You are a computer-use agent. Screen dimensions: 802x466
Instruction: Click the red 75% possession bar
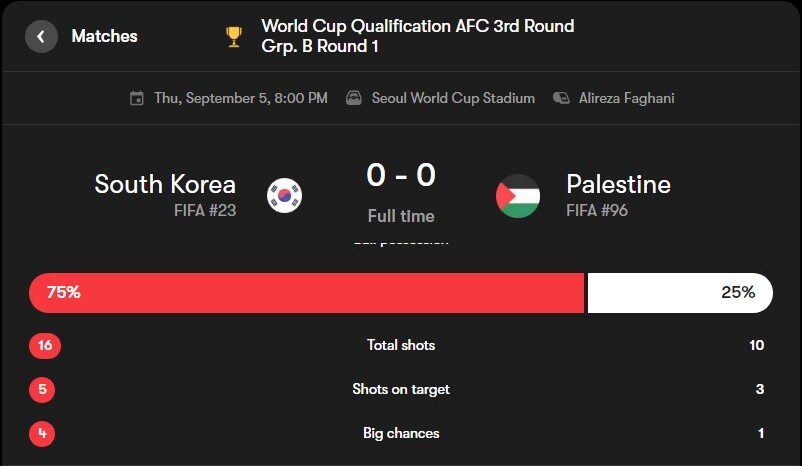click(x=306, y=293)
